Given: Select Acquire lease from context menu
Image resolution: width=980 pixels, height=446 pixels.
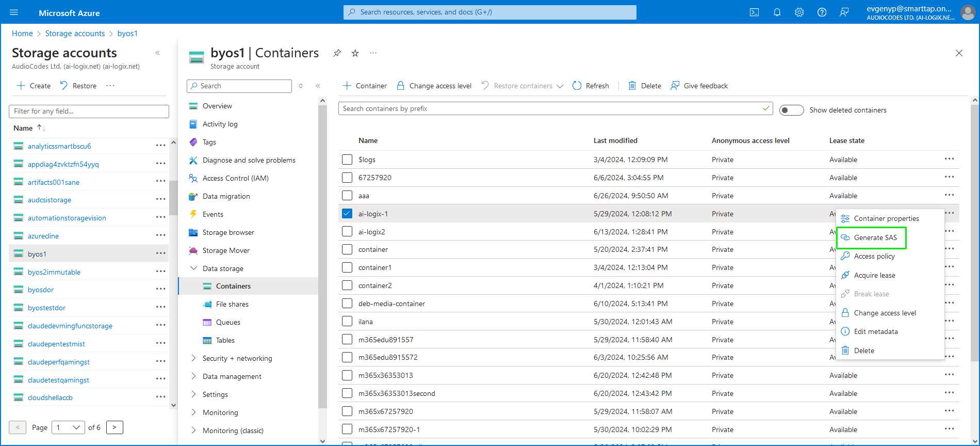Looking at the screenshot, I should pos(874,275).
